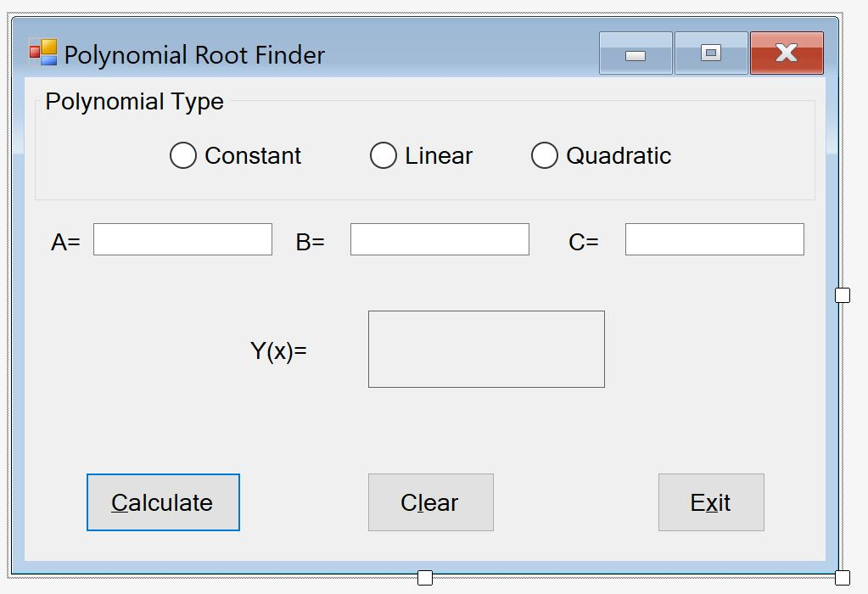
Task: Click the red X close button
Action: [x=786, y=53]
